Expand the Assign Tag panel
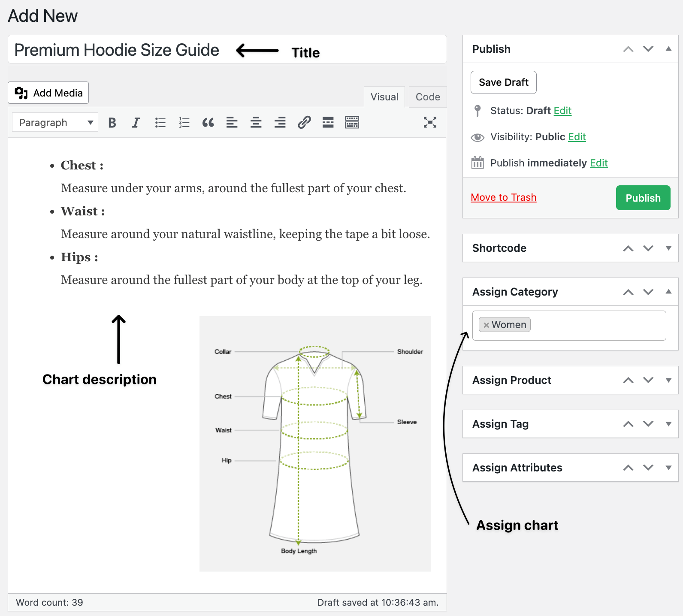 [x=668, y=424]
